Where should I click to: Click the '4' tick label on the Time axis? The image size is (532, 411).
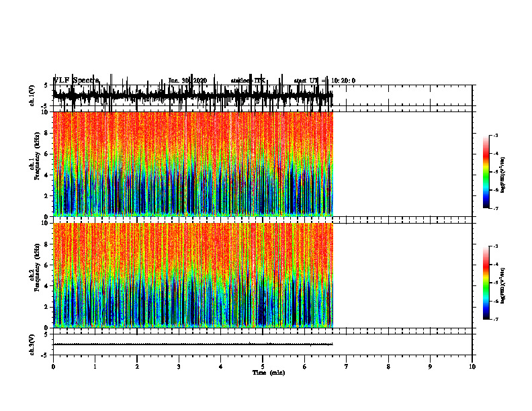tap(221, 367)
